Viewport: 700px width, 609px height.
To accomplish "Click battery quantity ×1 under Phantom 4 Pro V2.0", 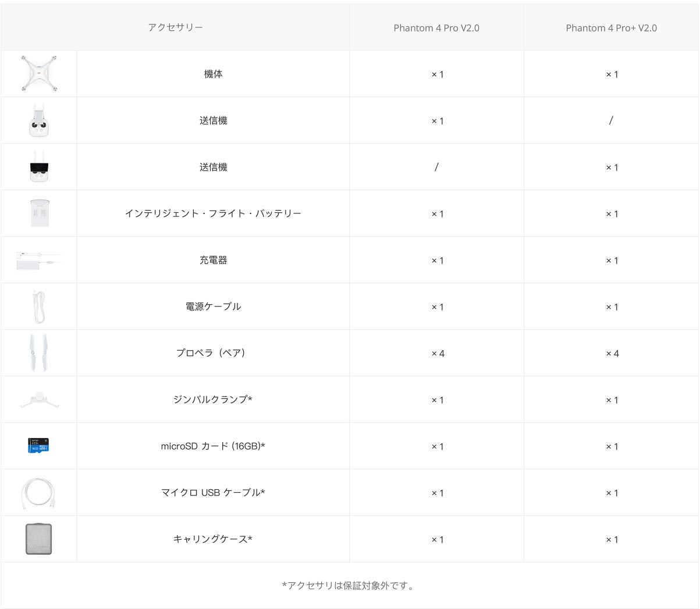I will pyautogui.click(x=437, y=214).
